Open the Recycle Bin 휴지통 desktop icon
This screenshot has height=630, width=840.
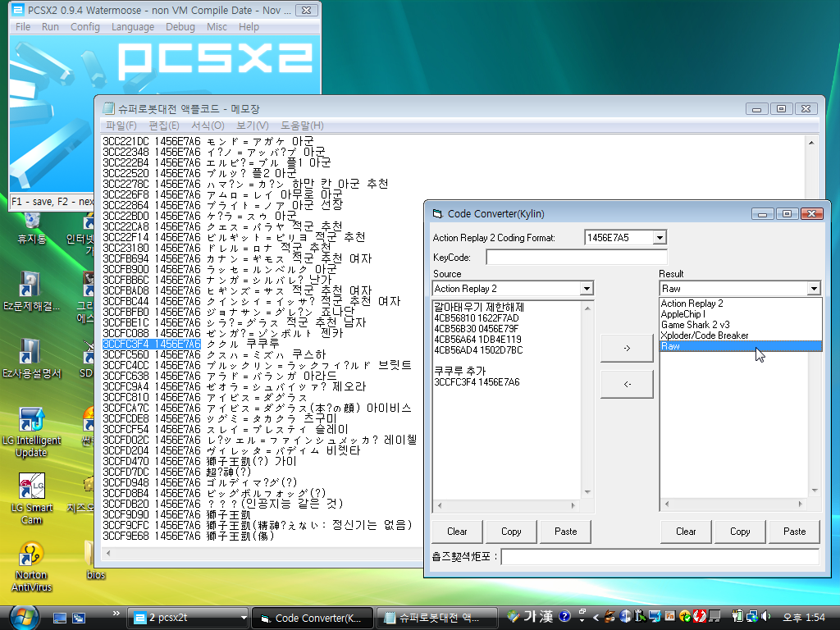point(32,230)
